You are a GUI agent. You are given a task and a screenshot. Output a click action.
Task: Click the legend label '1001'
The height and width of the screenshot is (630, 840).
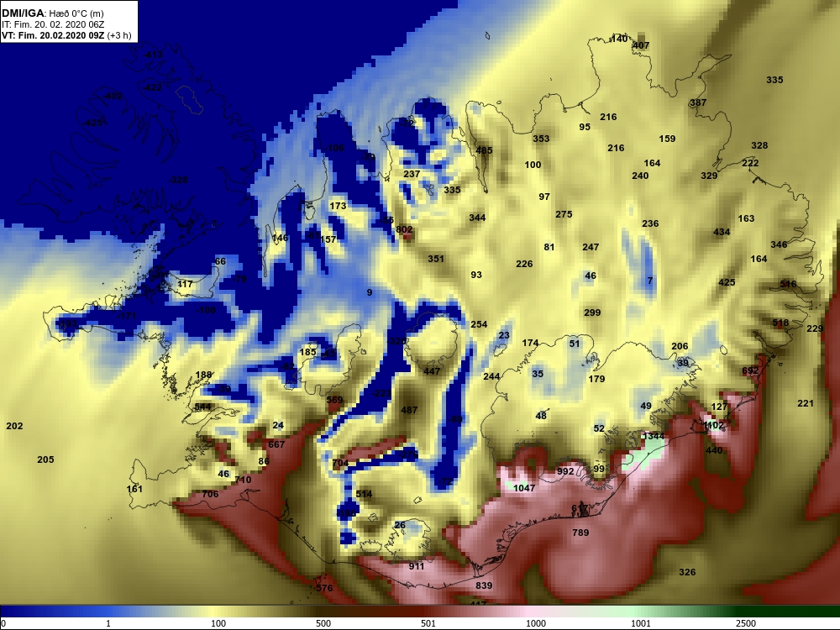[641, 623]
